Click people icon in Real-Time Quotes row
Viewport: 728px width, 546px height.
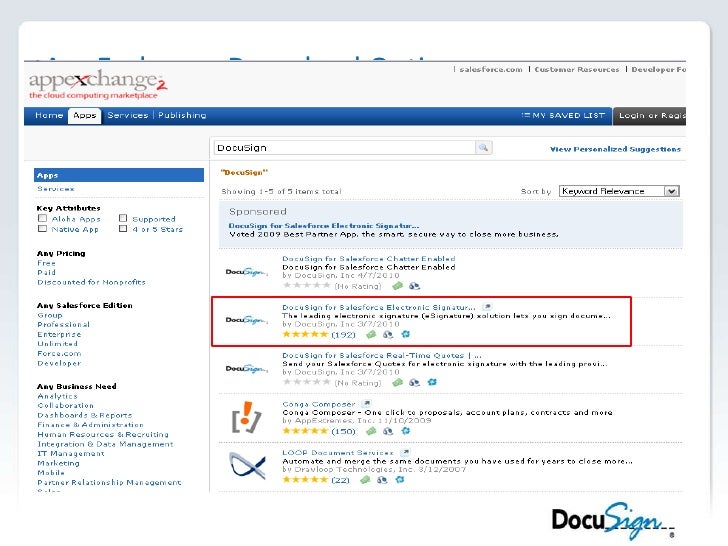[414, 383]
